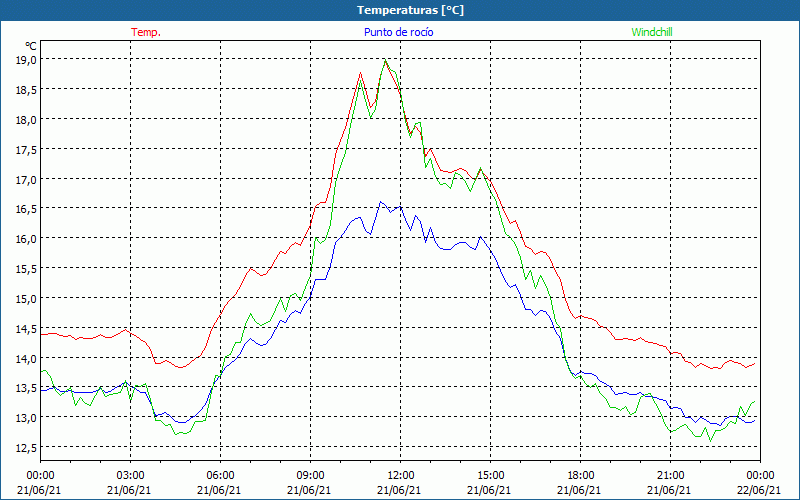800x500 pixels.
Task: Click the red Temp. legend label
Action: 146,32
